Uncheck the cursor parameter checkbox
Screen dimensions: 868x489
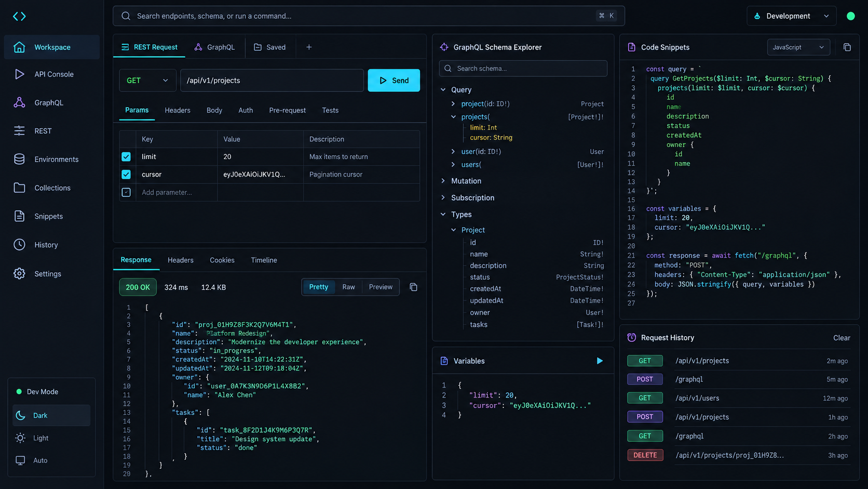pos(126,174)
